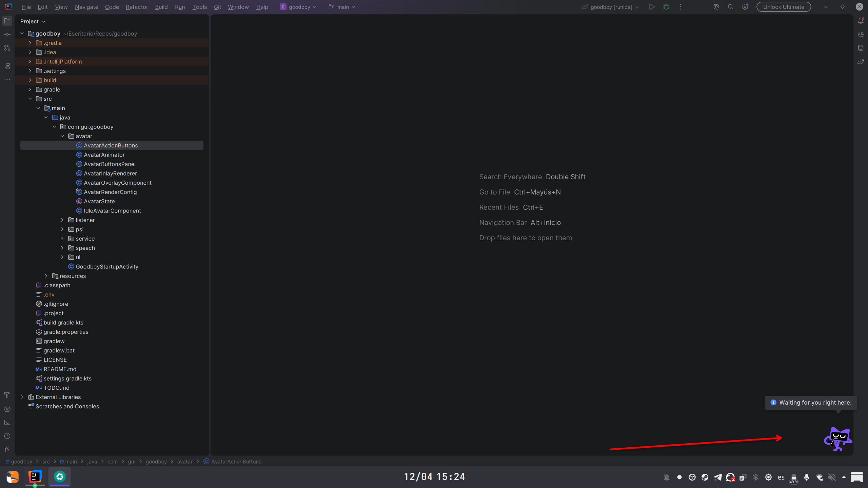The image size is (868, 488).
Task: Open Search Everywhere magnifier icon
Action: (x=730, y=7)
